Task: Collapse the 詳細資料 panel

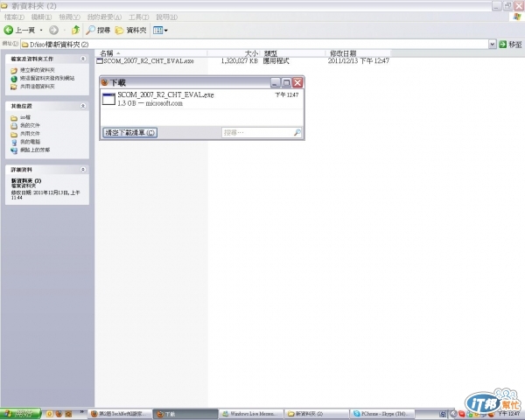Action: 83,170
